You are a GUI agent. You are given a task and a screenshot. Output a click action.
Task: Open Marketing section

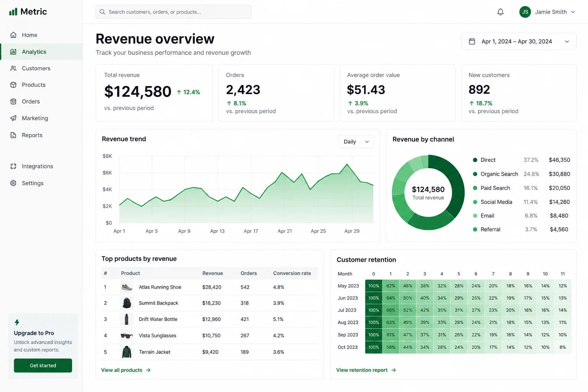[x=41, y=118]
